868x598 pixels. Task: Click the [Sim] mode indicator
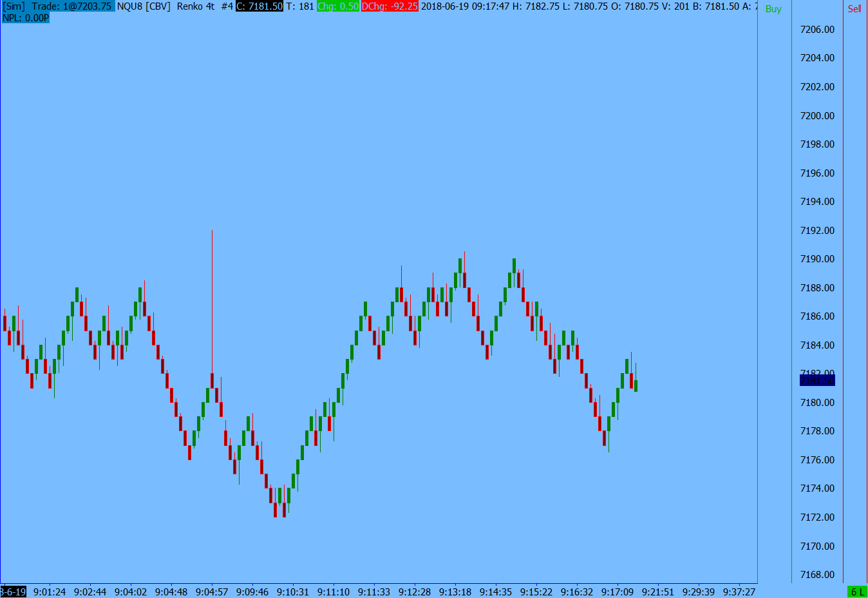click(x=14, y=6)
